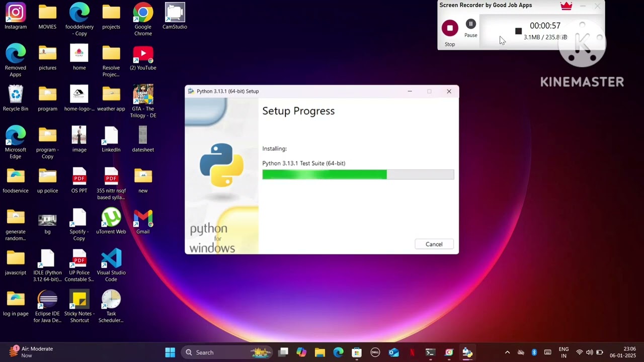Launch IDLE Python 3.12 shortcut
Viewport: 644px width, 362px height.
[47, 265]
